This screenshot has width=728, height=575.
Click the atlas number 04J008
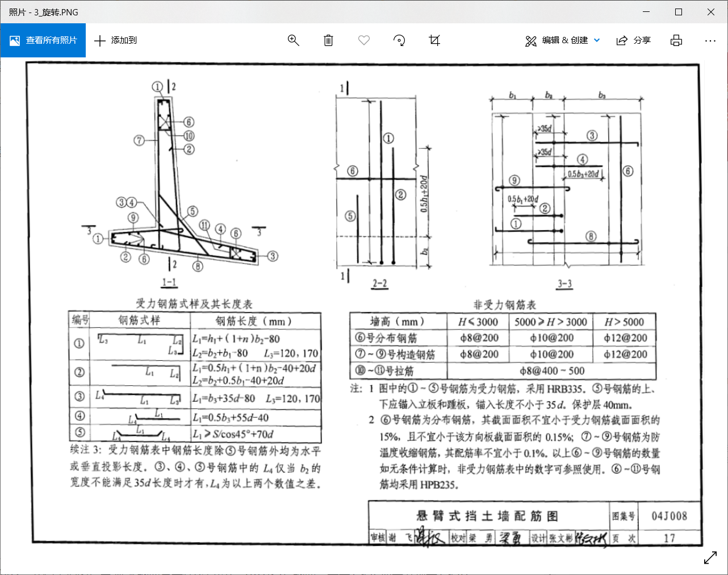pos(670,516)
